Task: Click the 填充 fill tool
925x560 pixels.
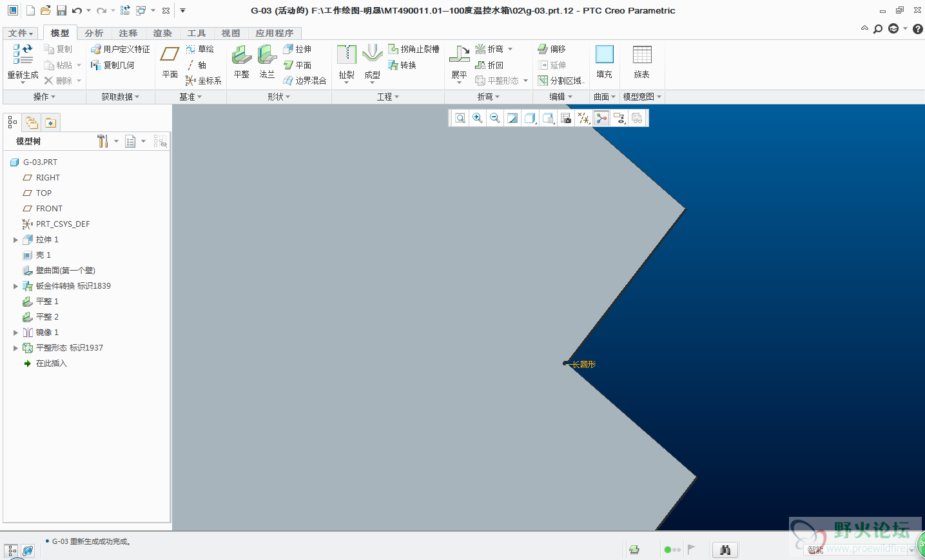Action: tap(605, 62)
